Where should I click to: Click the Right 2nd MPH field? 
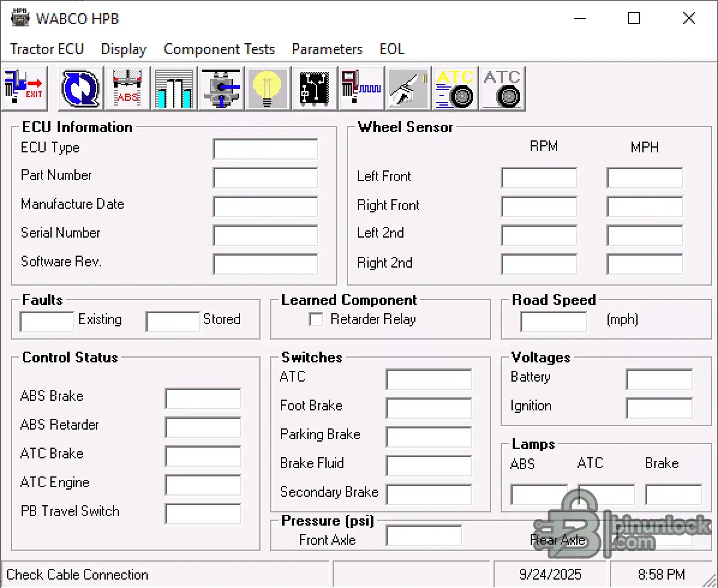pyautogui.click(x=645, y=265)
